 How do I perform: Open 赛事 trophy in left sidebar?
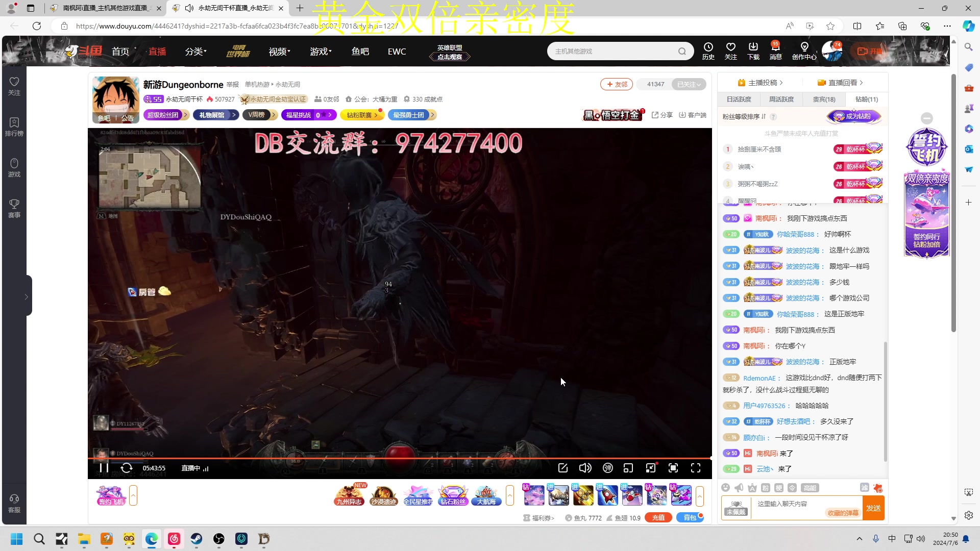(x=14, y=209)
